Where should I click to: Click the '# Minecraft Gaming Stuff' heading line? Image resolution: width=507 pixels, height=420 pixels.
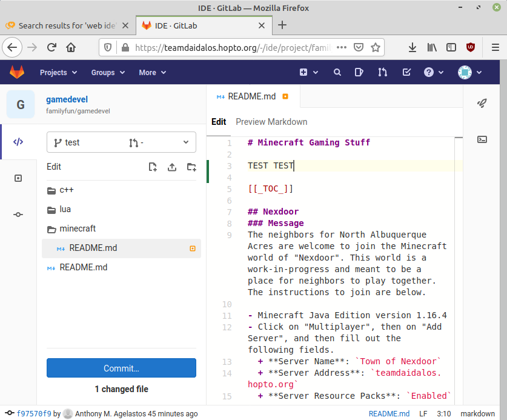309,142
